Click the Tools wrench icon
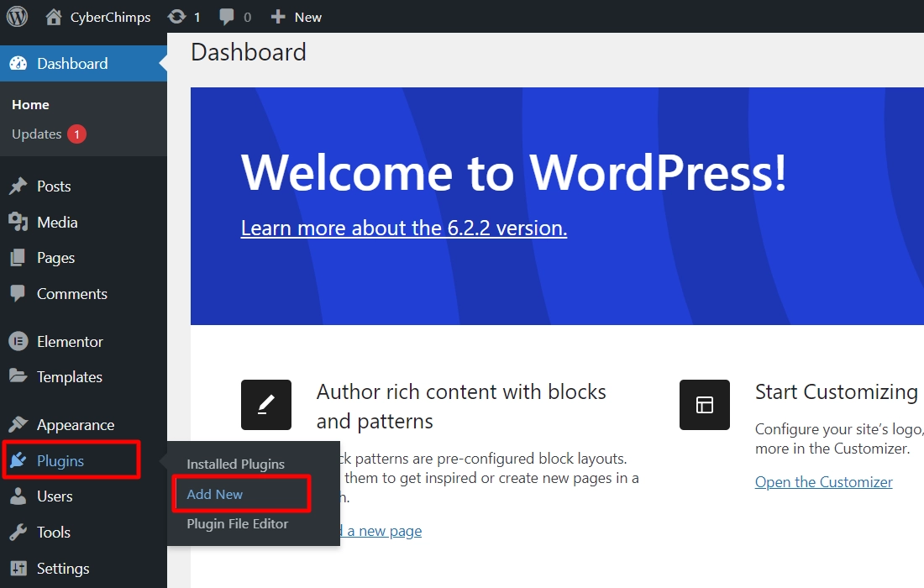924x588 pixels. pos(18,532)
